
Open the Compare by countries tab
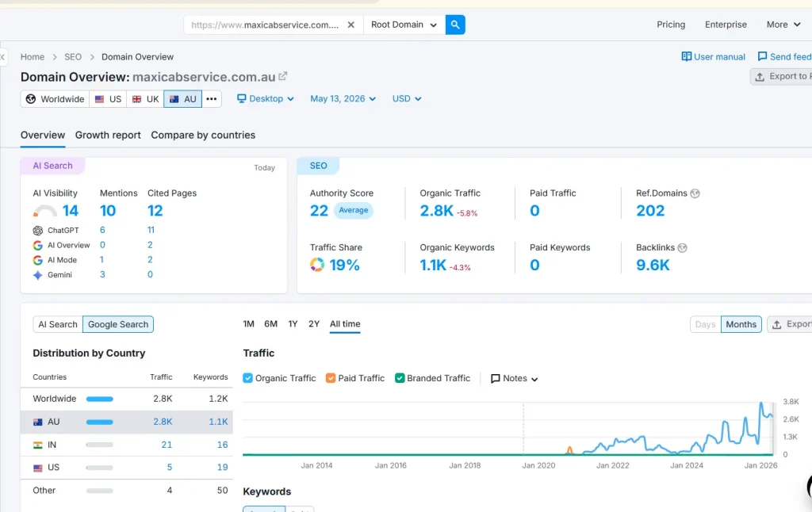pyautogui.click(x=203, y=135)
